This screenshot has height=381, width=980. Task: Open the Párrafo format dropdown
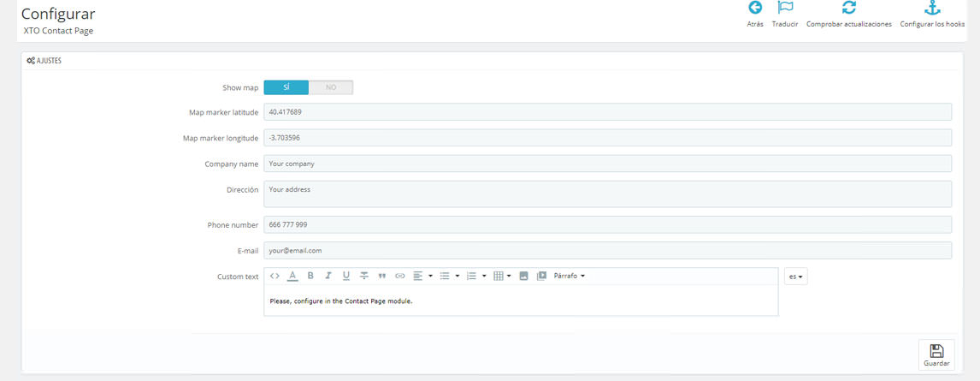570,276
